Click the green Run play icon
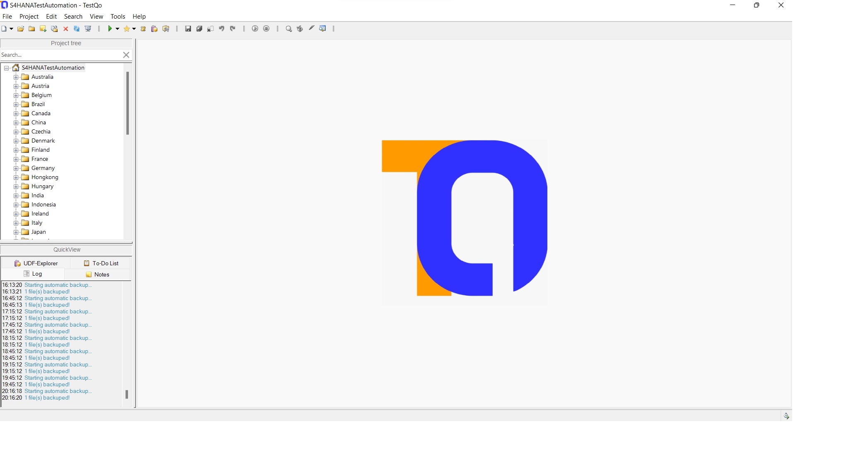The image size is (868, 463). click(110, 29)
